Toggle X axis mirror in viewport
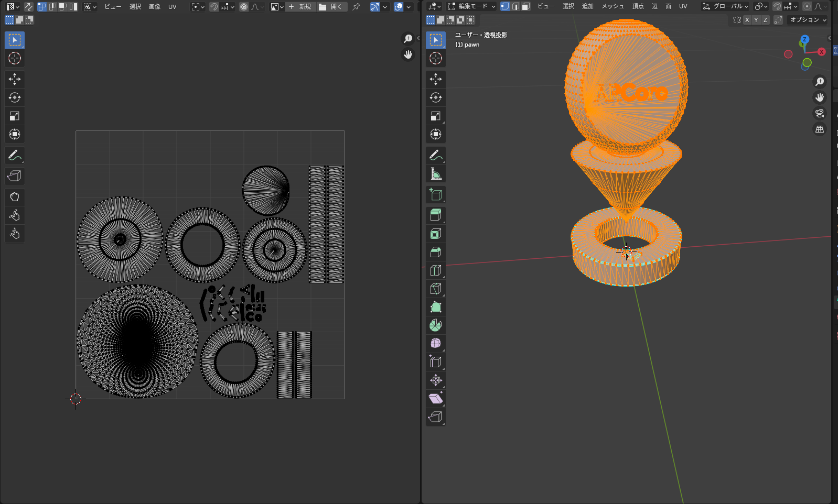Viewport: 838px width, 504px height. (x=747, y=20)
